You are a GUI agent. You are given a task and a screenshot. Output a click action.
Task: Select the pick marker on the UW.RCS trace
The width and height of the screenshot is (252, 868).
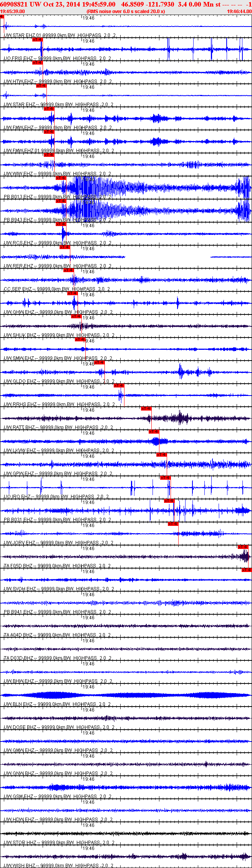click(61, 224)
